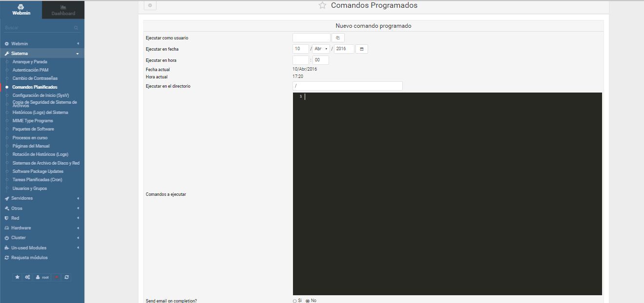Screen dimensions: 644x303
Task: Select 'No' for send email on completion
Action: [x=308, y=301]
